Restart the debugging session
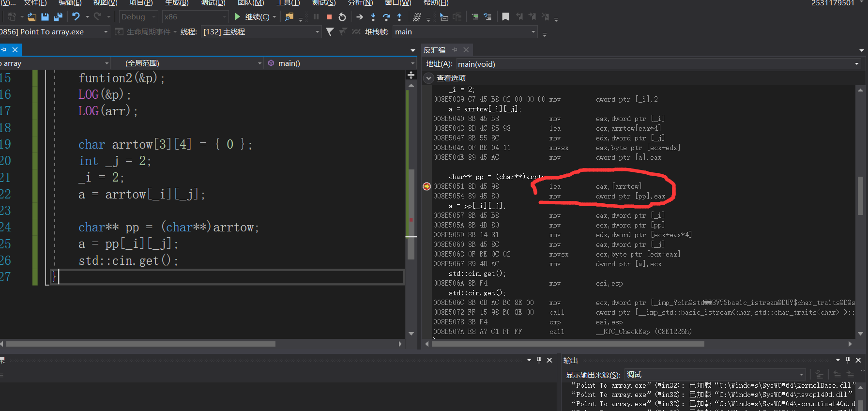 (x=342, y=17)
